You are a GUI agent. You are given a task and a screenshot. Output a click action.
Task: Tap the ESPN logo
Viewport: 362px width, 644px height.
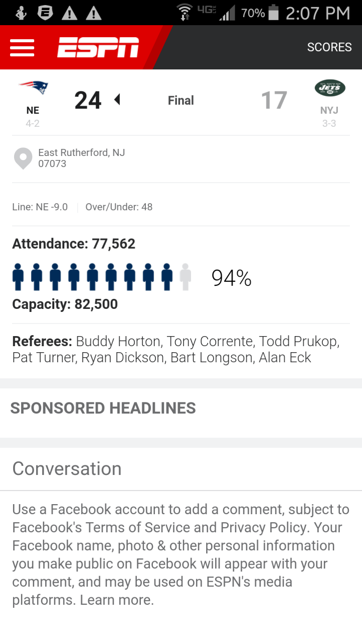coord(98,47)
